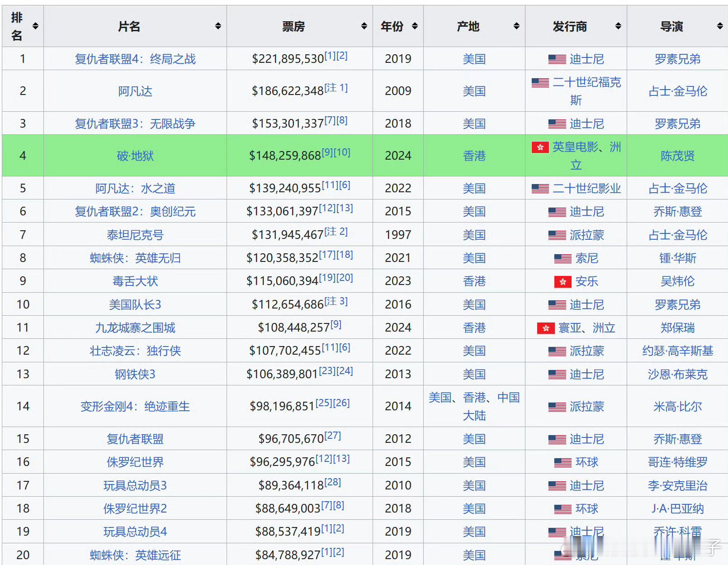Image resolution: width=728 pixels, height=565 pixels.
Task: Open film link 复仇者联盟 in row 15
Action: point(135,439)
